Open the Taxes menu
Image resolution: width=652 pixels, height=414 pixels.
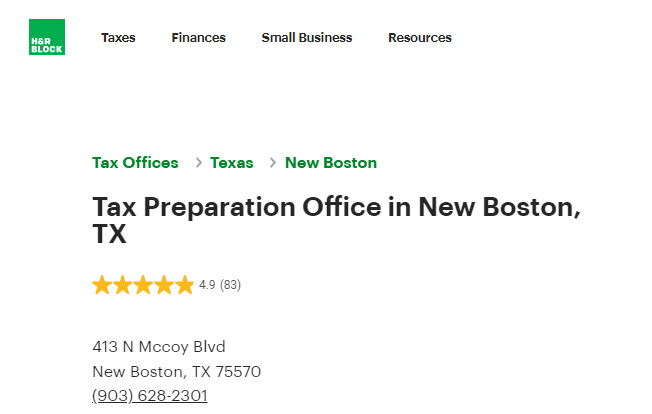[118, 38]
